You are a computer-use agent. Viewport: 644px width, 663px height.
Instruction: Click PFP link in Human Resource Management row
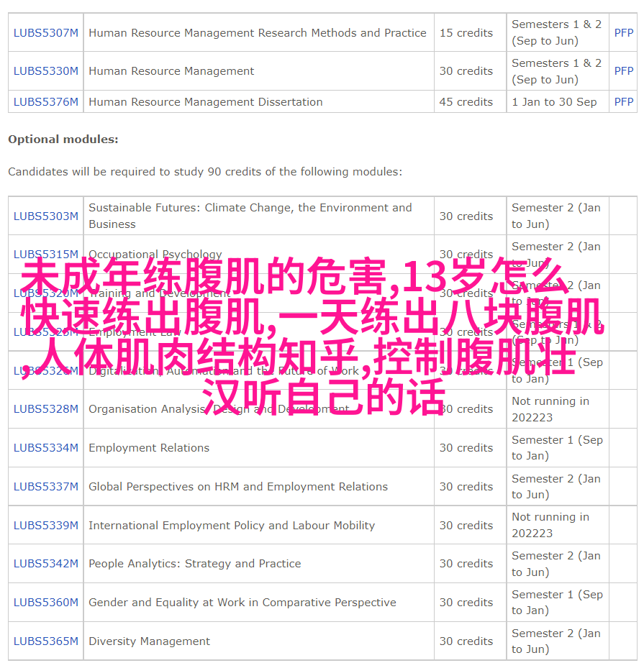pos(623,71)
